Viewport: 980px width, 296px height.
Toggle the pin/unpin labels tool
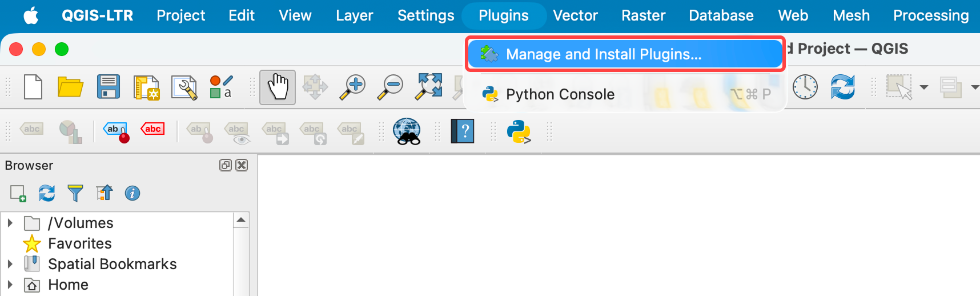tap(115, 131)
